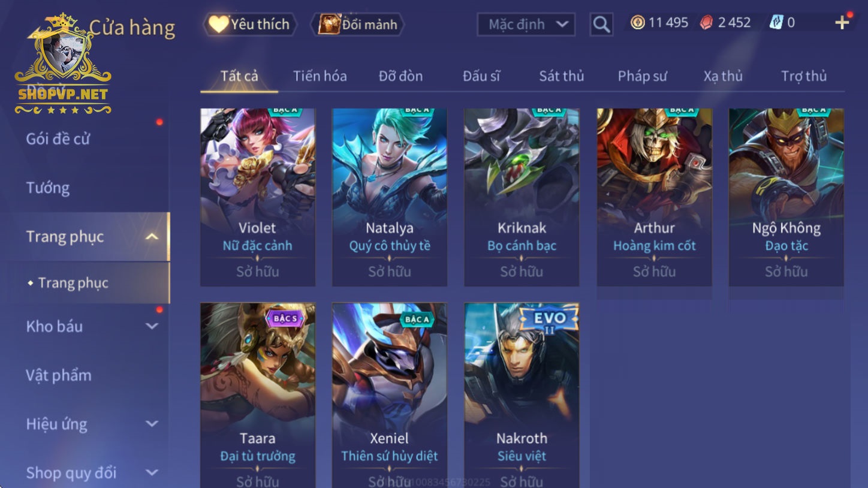The height and width of the screenshot is (488, 868).
Task: Switch to the Sát thủ tab
Action: 561,76
